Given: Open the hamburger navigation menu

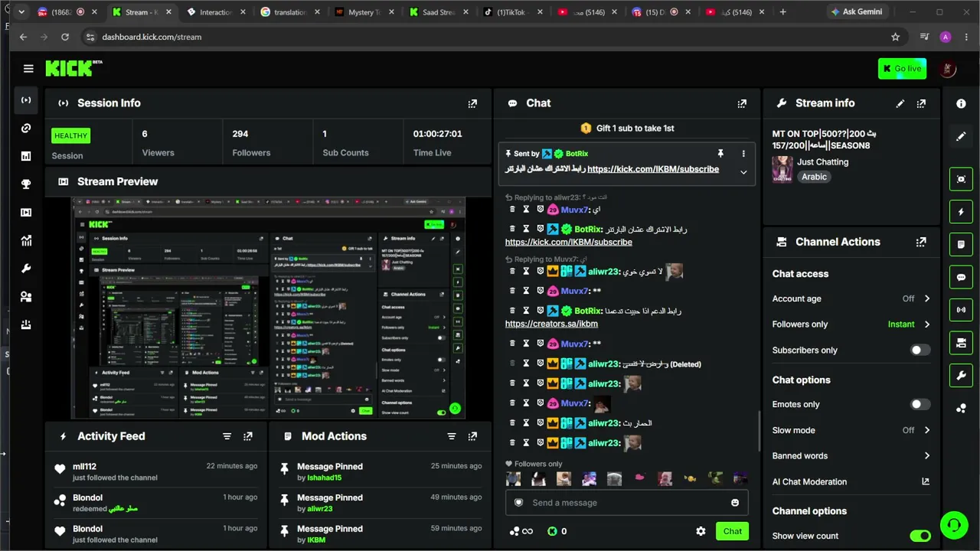Looking at the screenshot, I should coord(28,68).
